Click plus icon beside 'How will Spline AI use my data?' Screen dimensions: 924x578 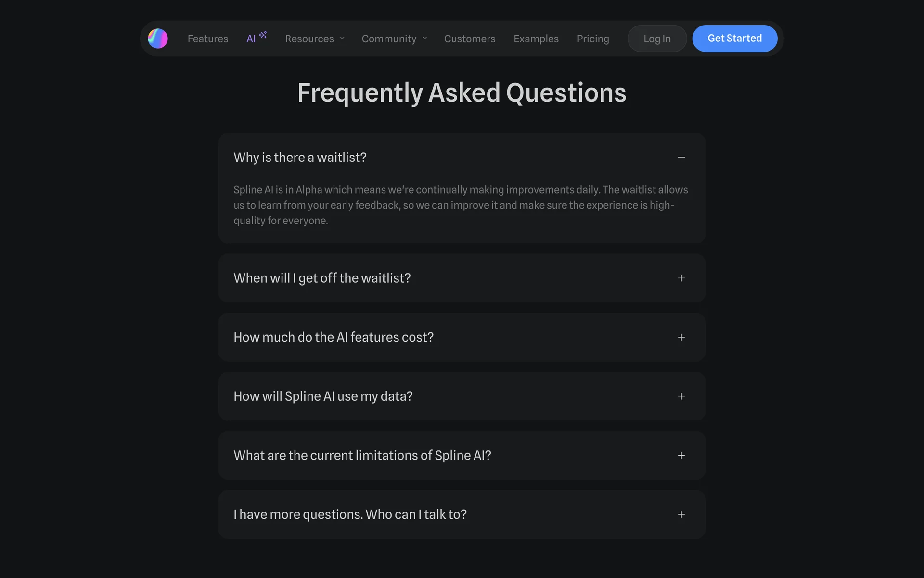point(681,396)
